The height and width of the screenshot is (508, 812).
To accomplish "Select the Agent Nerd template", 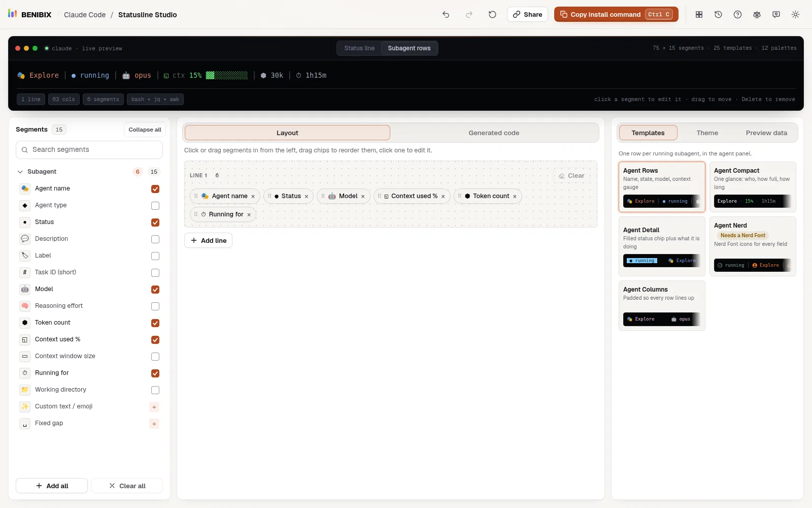I will pos(753,246).
